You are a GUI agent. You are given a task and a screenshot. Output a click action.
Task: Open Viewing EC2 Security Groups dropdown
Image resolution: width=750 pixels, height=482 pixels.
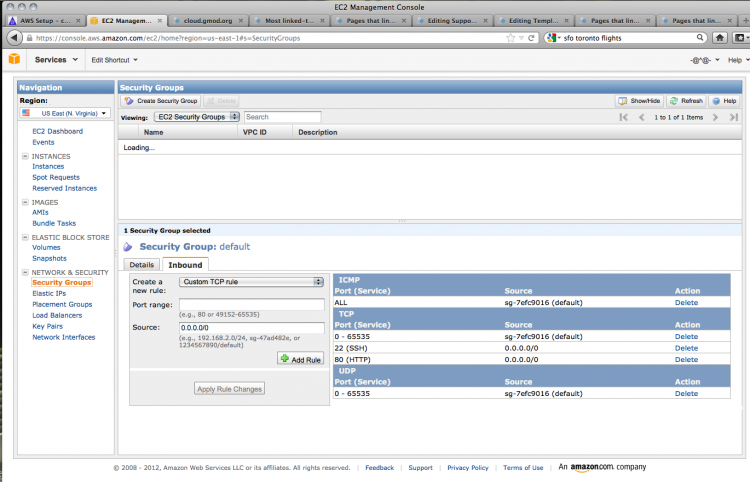click(197, 117)
